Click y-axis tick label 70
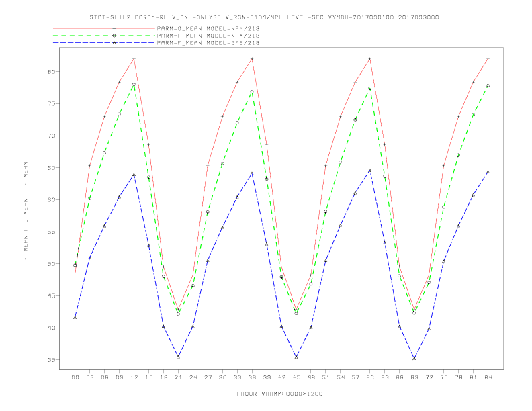This screenshot has height=411, width=532. [x=52, y=136]
